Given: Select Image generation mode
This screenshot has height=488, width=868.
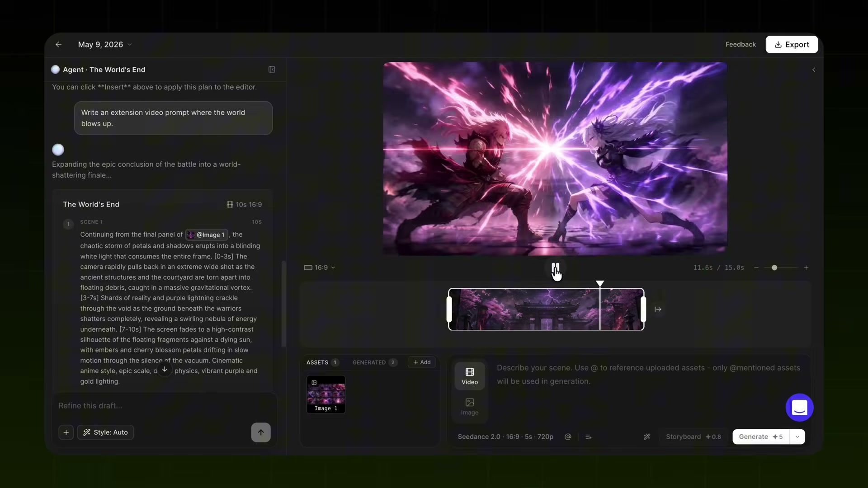Looking at the screenshot, I should pos(470,407).
